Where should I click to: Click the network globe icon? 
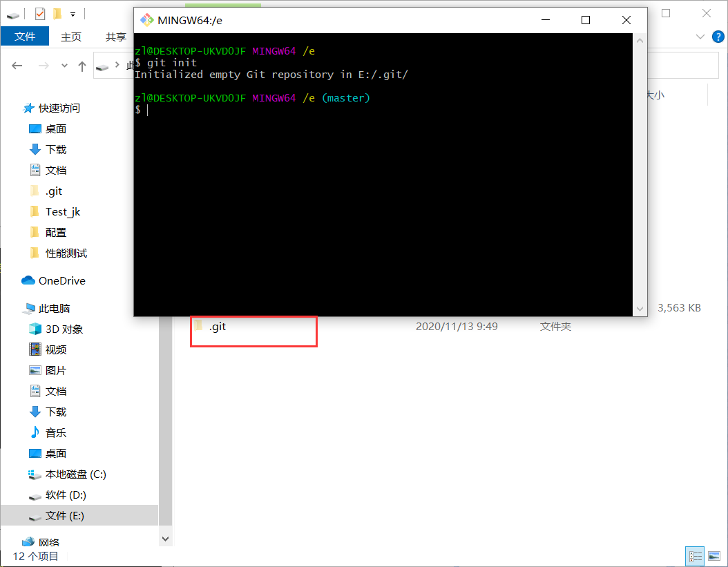(28, 542)
